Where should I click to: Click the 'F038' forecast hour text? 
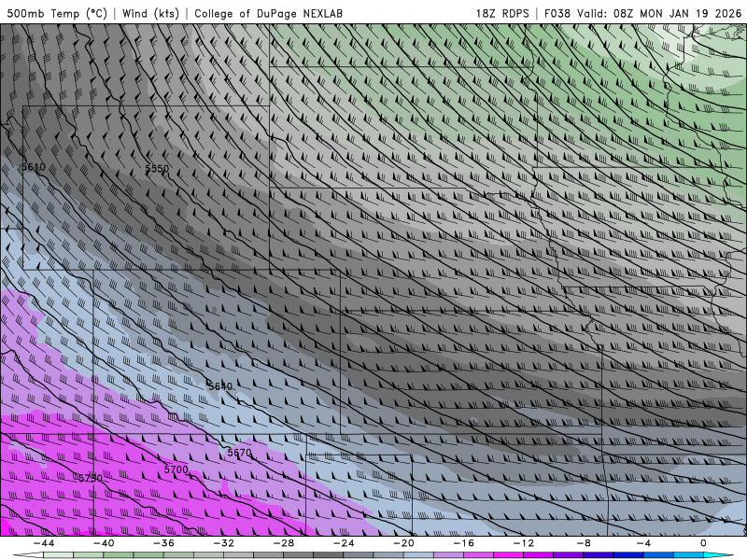point(557,13)
